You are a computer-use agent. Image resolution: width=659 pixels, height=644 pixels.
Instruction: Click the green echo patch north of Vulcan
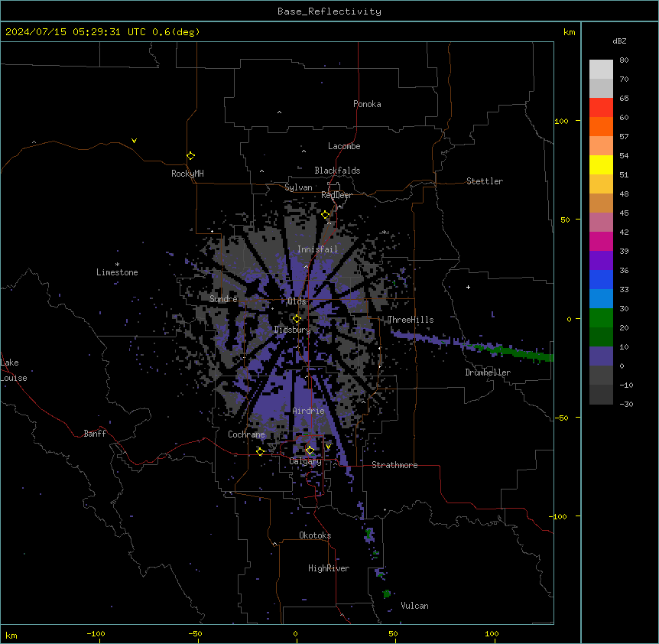[x=387, y=594]
